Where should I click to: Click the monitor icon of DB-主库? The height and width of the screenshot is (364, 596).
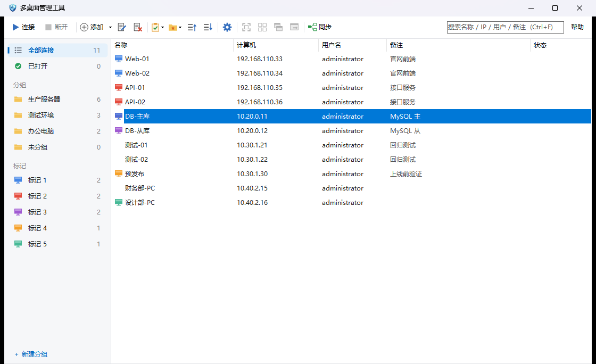(119, 116)
